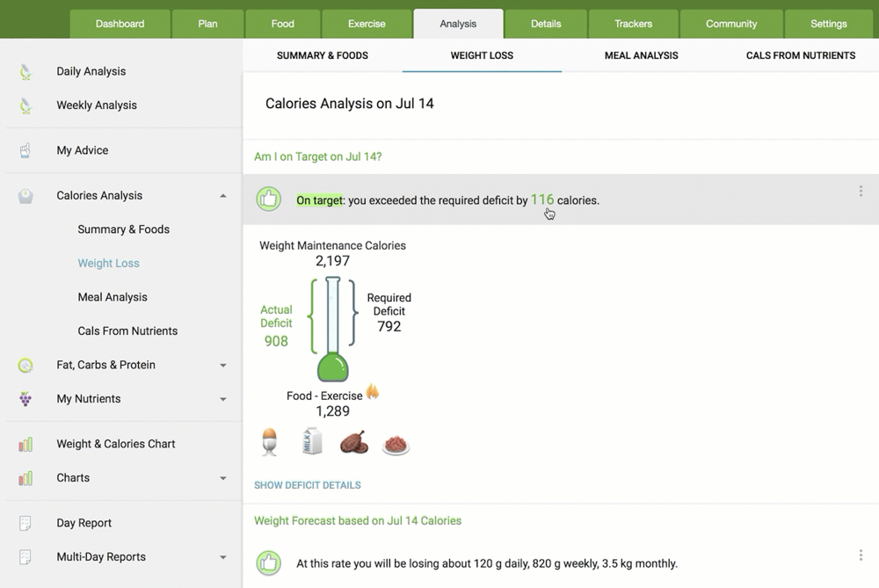This screenshot has height=588, width=879.
Task: Expand the My Nutrients section
Action: pos(223,399)
